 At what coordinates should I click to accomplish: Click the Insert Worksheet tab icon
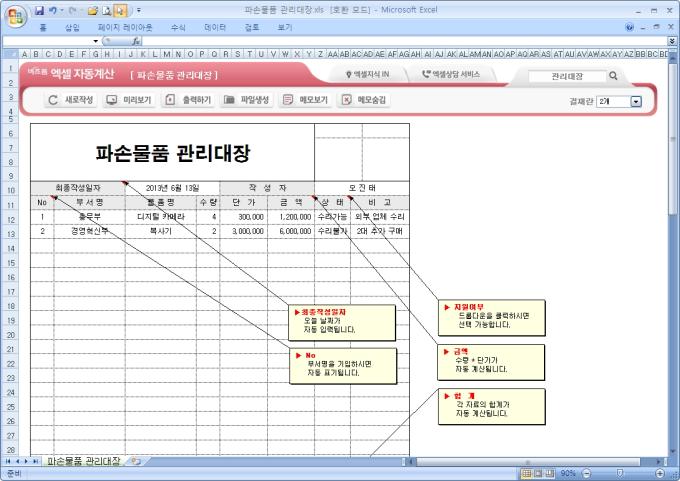pyautogui.click(x=136, y=461)
